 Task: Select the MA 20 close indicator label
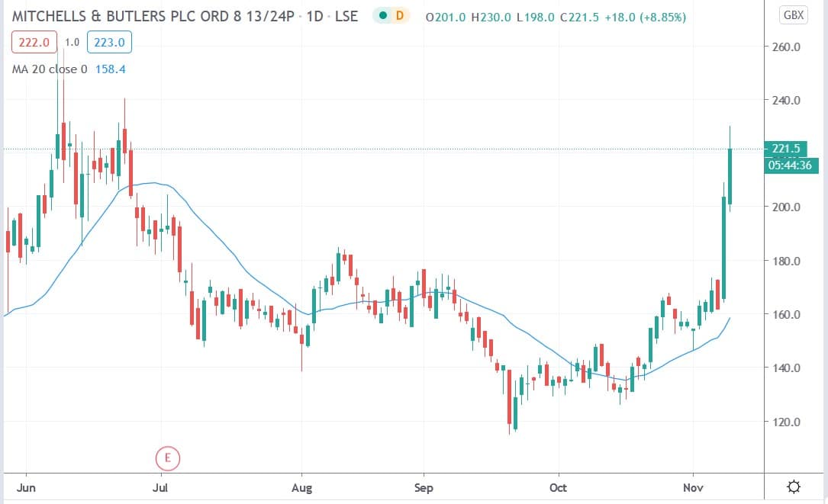pyautogui.click(x=50, y=69)
